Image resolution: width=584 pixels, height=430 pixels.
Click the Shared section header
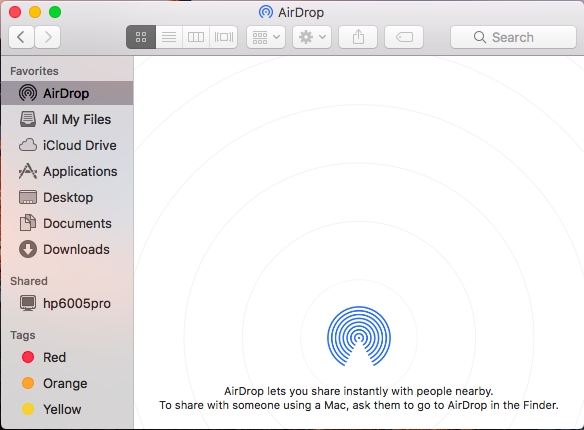click(29, 281)
